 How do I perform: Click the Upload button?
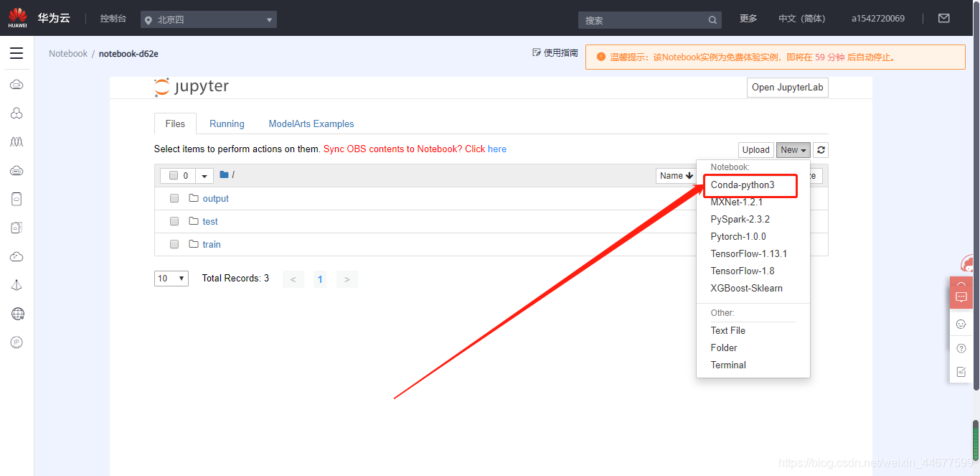point(755,150)
